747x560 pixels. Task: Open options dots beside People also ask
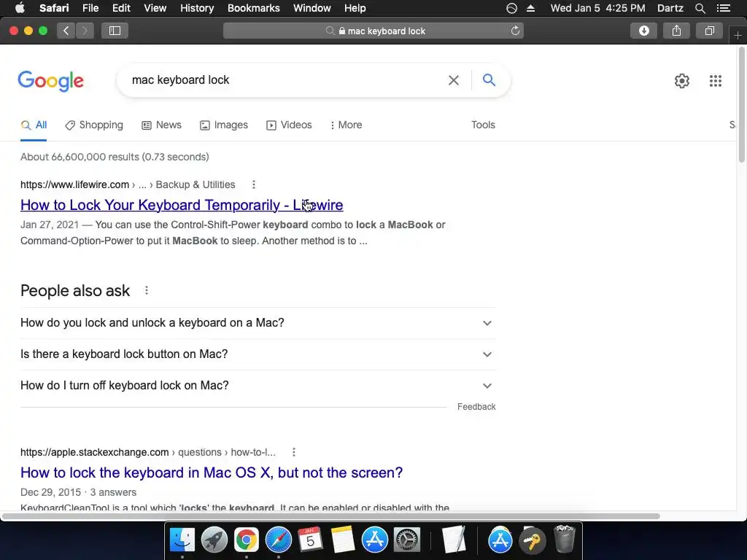[146, 290]
